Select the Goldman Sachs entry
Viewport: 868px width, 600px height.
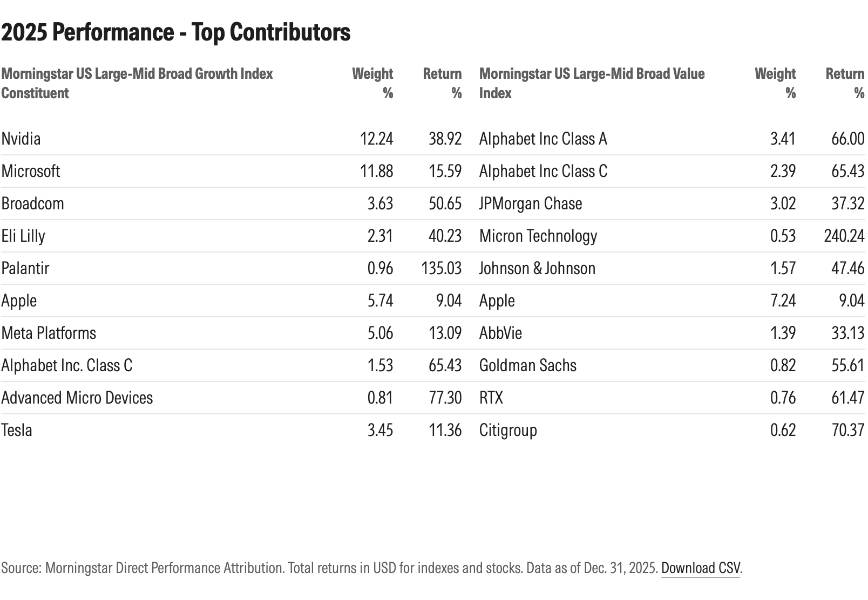click(528, 365)
